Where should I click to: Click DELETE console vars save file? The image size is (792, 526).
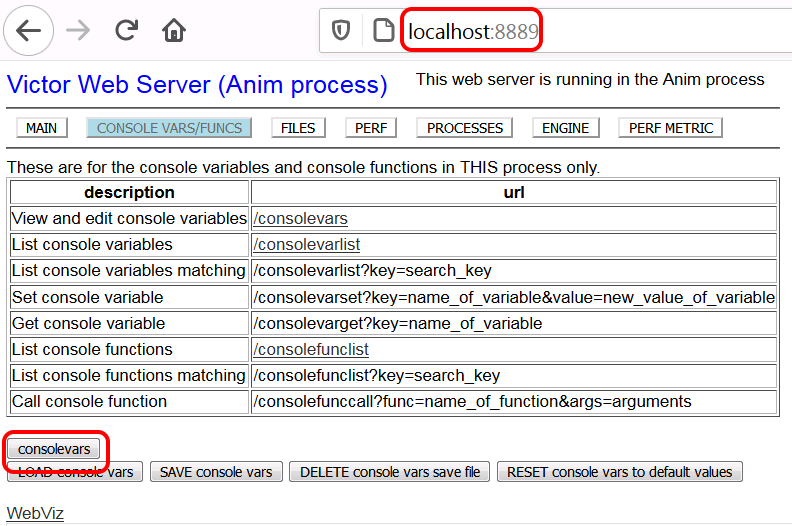389,472
